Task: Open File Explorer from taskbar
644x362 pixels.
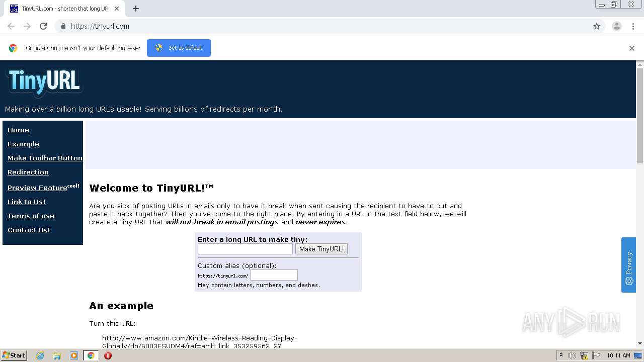Action: pos(57,355)
